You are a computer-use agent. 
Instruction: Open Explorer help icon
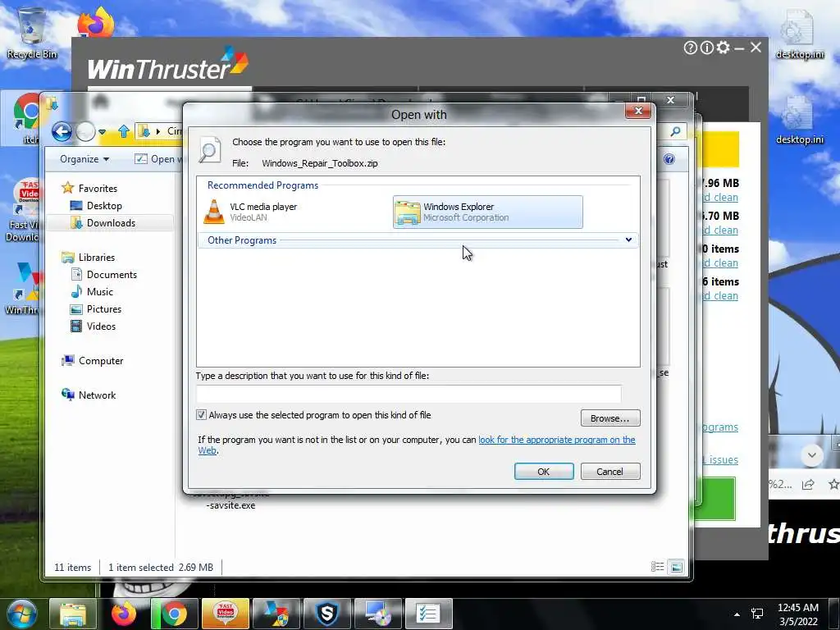669,159
